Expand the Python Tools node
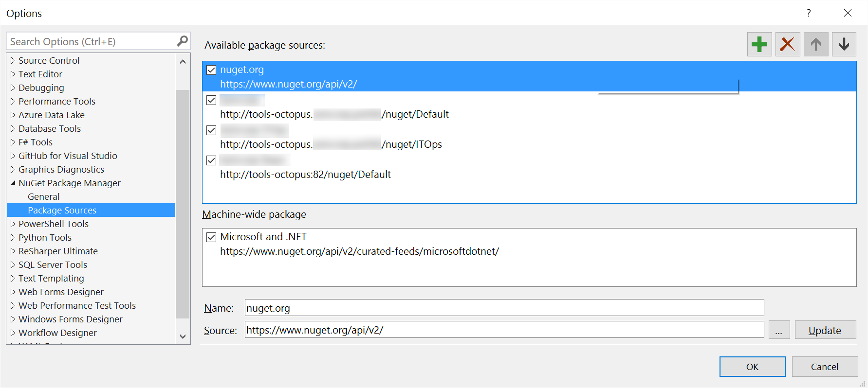The height and width of the screenshot is (388, 868). coord(13,238)
